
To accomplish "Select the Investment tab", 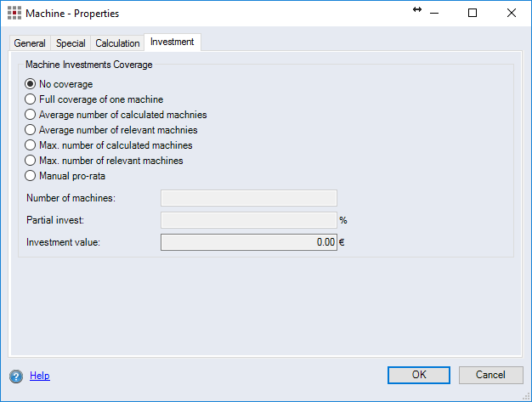I will [173, 42].
